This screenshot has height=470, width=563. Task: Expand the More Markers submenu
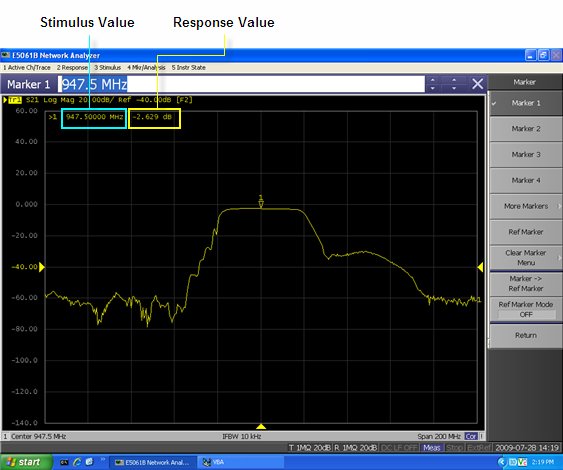tap(526, 206)
